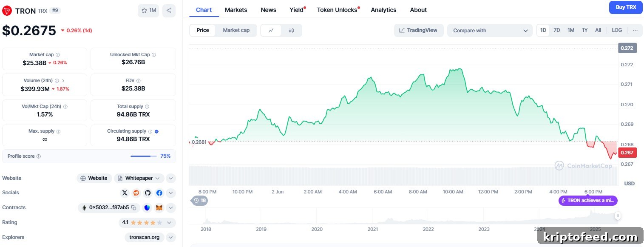Open Market cap info tooltip icon
The width and height of the screenshot is (644, 247).
[x=58, y=55]
